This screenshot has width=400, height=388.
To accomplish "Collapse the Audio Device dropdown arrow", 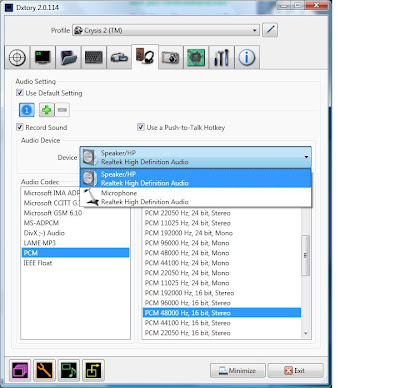I will 306,157.
